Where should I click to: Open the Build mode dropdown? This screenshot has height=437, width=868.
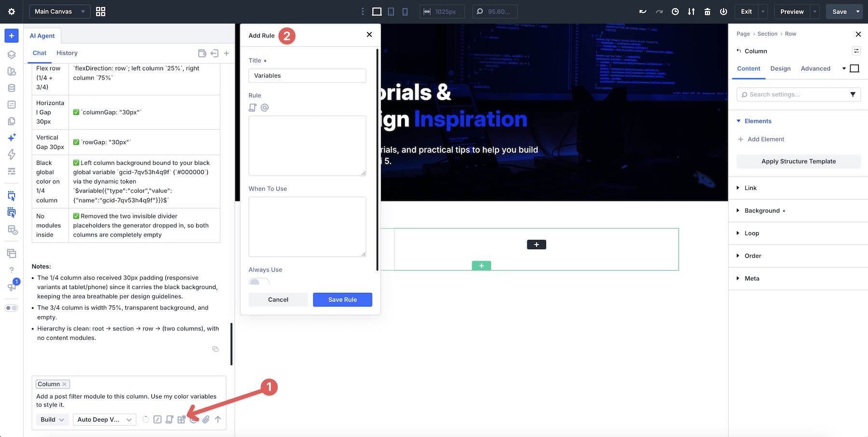pos(52,420)
